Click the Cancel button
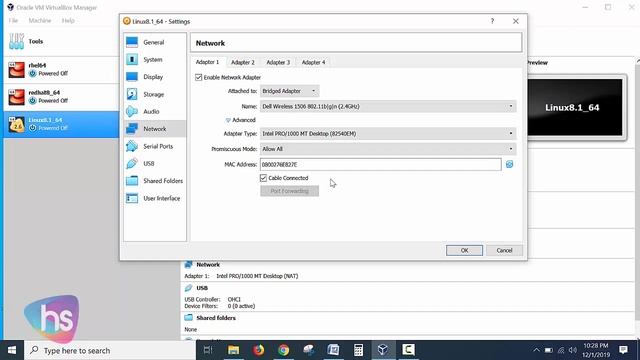Viewport: 640px width, 360px height. pyautogui.click(x=504, y=250)
